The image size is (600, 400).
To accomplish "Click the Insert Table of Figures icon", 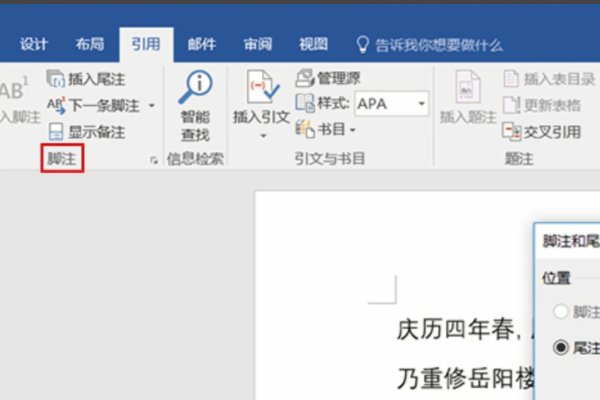I will click(511, 79).
